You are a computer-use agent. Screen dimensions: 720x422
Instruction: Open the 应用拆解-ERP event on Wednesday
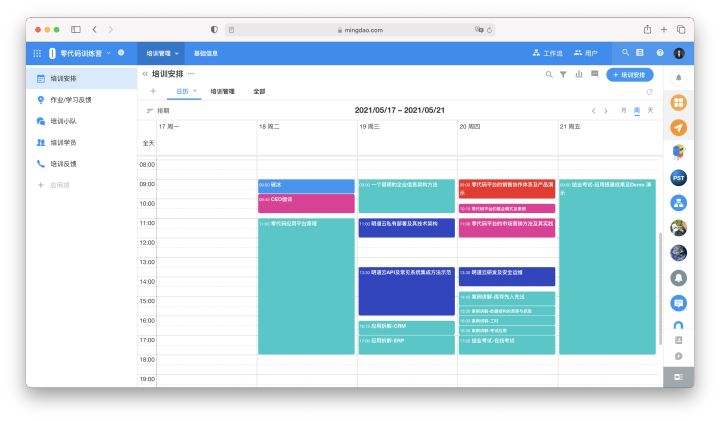tap(406, 344)
